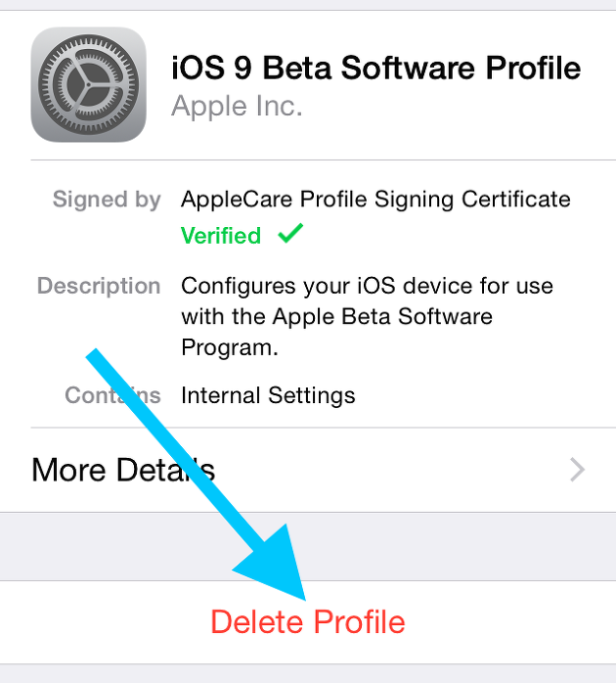Tap Internal Settings value
This screenshot has width=616, height=683.
(268, 395)
